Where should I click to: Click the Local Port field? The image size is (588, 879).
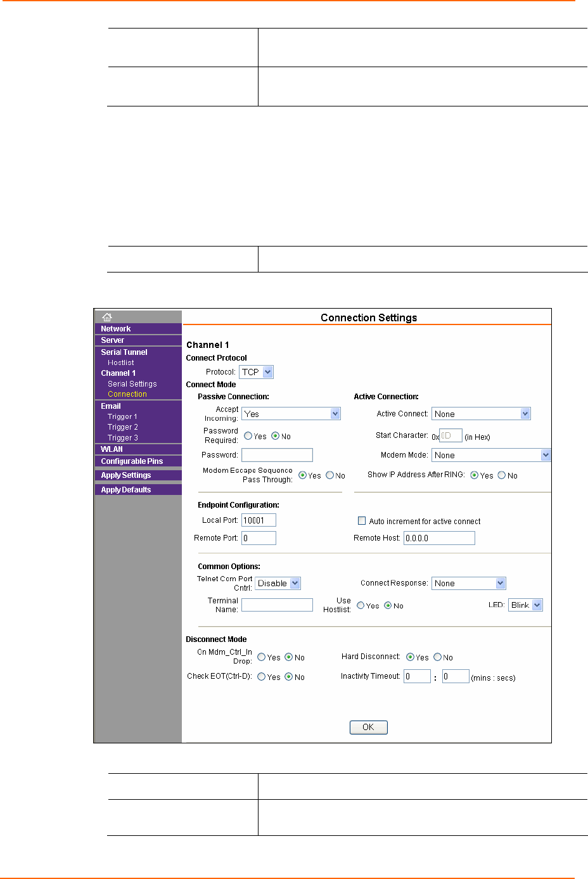pyautogui.click(x=259, y=520)
